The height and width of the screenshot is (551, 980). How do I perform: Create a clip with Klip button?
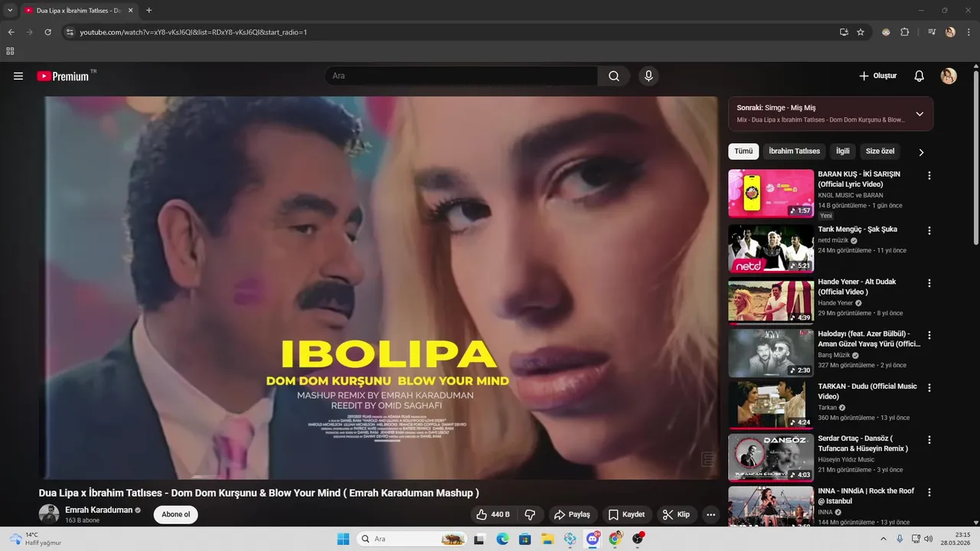click(676, 514)
